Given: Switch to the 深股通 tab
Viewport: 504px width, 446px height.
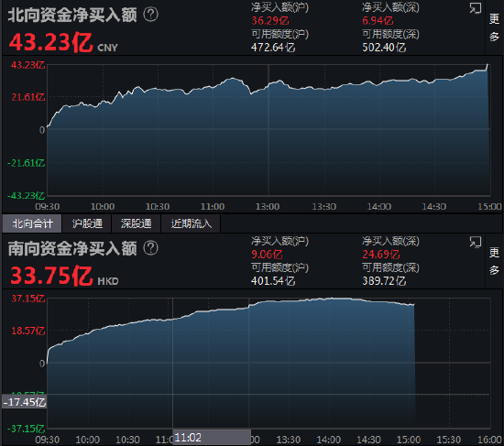Looking at the screenshot, I should click(x=136, y=223).
